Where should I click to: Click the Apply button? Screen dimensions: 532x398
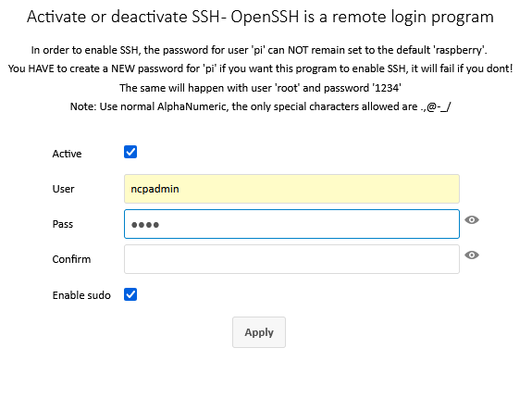[259, 332]
